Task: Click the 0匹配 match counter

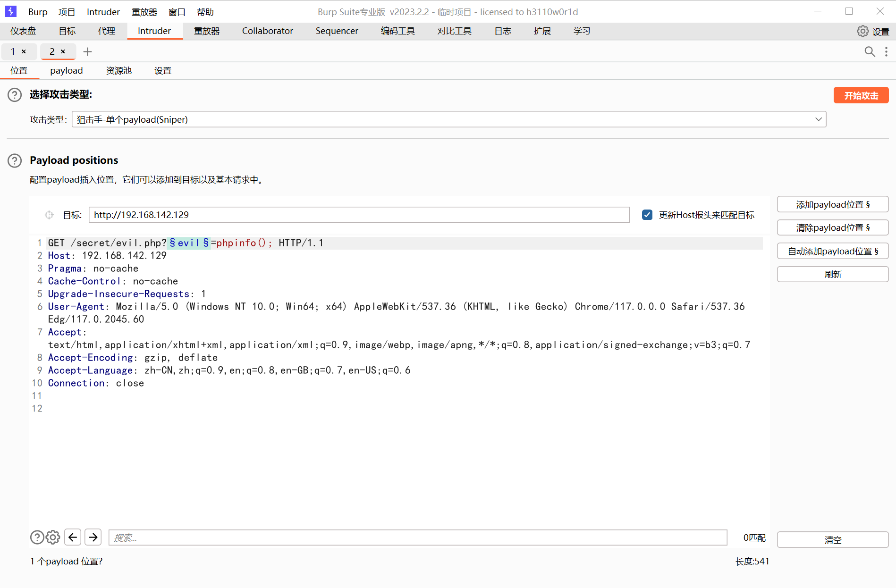Action: pos(754,538)
